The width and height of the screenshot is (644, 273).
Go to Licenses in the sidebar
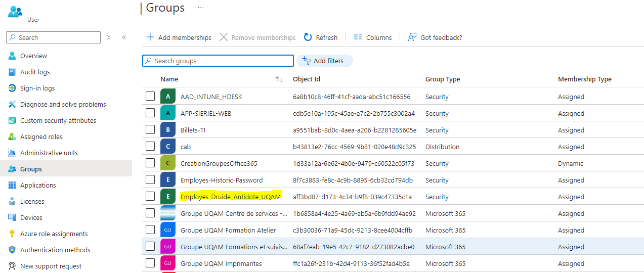(x=32, y=202)
